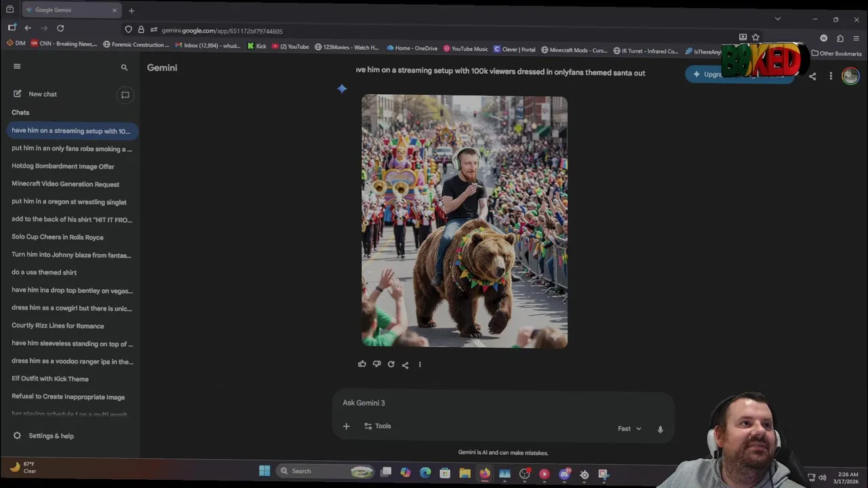
Task: Give thumbs up to the generated image
Action: (362, 364)
